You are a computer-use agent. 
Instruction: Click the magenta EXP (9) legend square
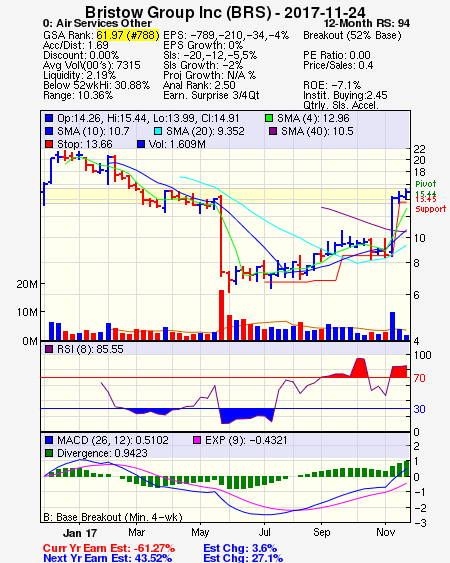coord(197,440)
